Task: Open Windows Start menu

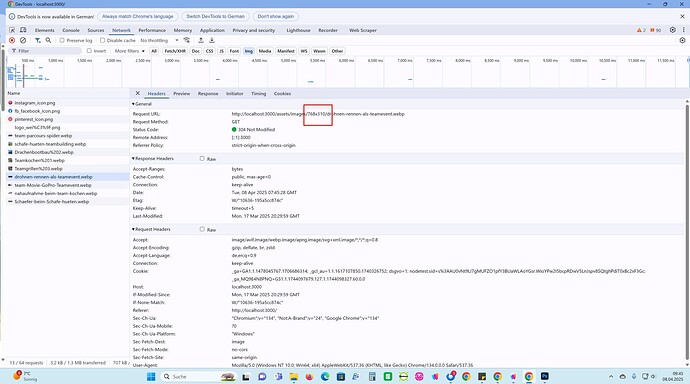Action: [x=151, y=377]
